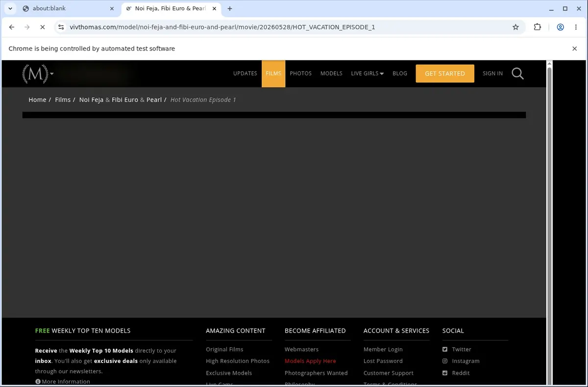The width and height of the screenshot is (588, 387).
Task: Open Fibi Euro breadcrumb link
Action: coord(125,99)
